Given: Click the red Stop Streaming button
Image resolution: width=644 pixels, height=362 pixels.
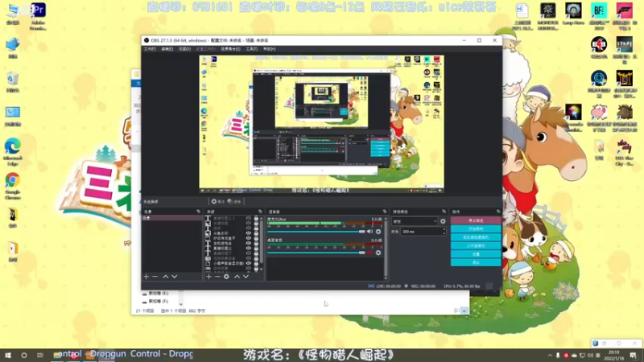Looking at the screenshot, I should (476, 220).
